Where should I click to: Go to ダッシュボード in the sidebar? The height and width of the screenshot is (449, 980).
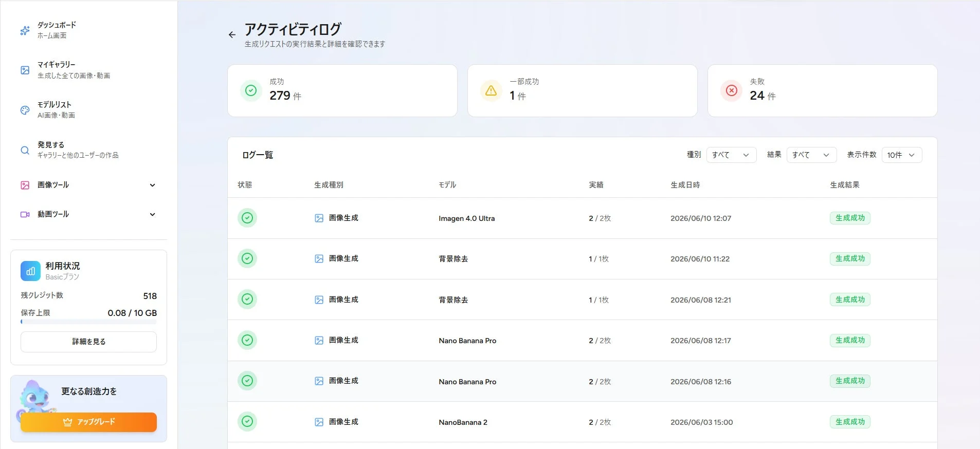click(x=88, y=30)
